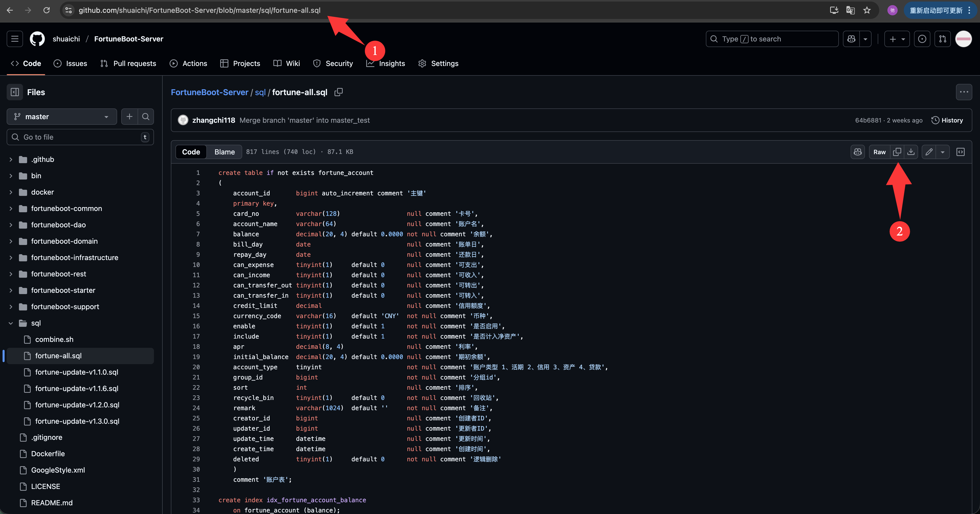Click the Raw button
The width and height of the screenshot is (980, 514).
click(879, 152)
